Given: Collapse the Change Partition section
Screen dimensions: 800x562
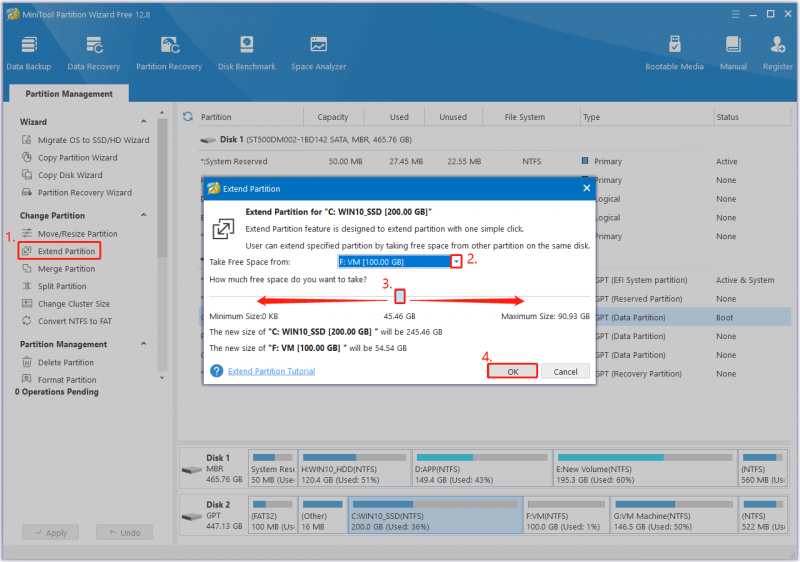Looking at the screenshot, I should point(144,215).
